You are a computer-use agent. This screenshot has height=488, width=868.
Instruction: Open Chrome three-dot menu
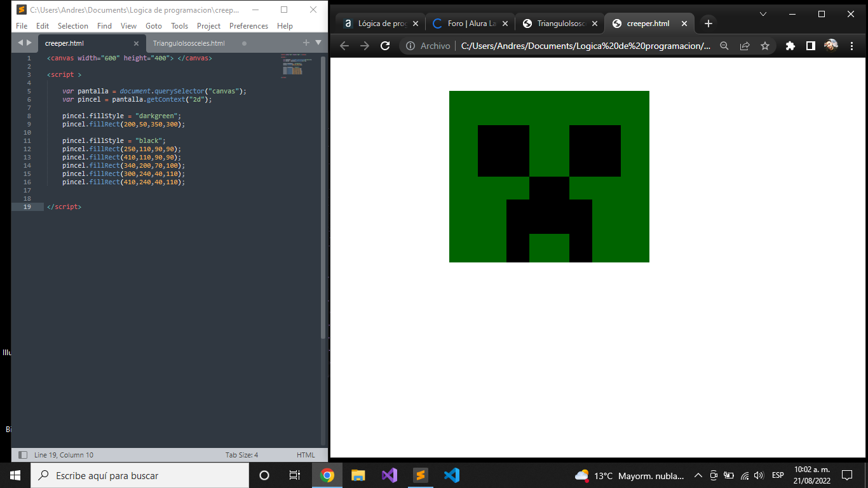[x=851, y=46]
